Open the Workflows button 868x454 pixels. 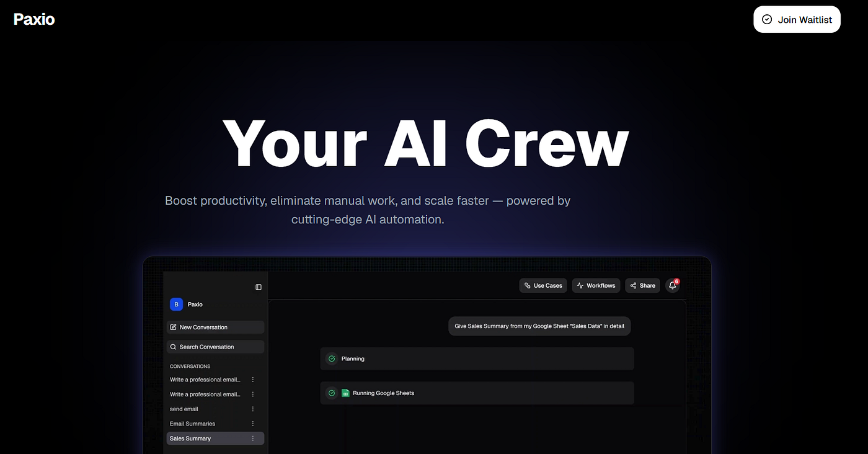[x=596, y=285]
